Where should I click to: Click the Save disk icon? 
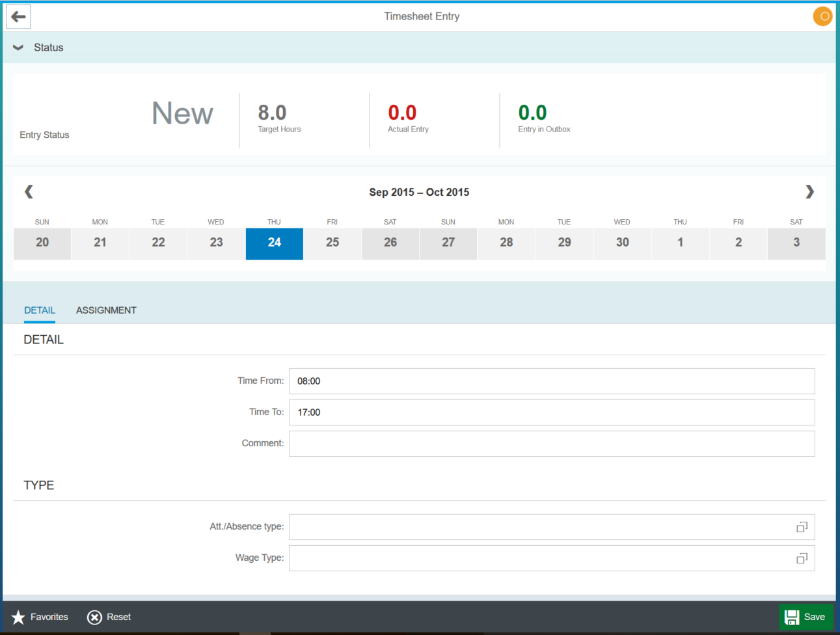pyautogui.click(x=791, y=617)
